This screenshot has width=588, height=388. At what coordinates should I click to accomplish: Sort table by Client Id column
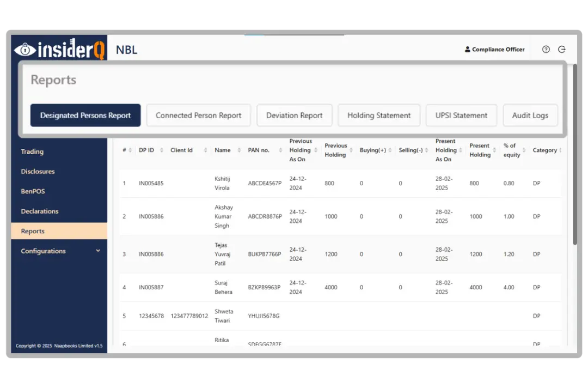(x=205, y=150)
